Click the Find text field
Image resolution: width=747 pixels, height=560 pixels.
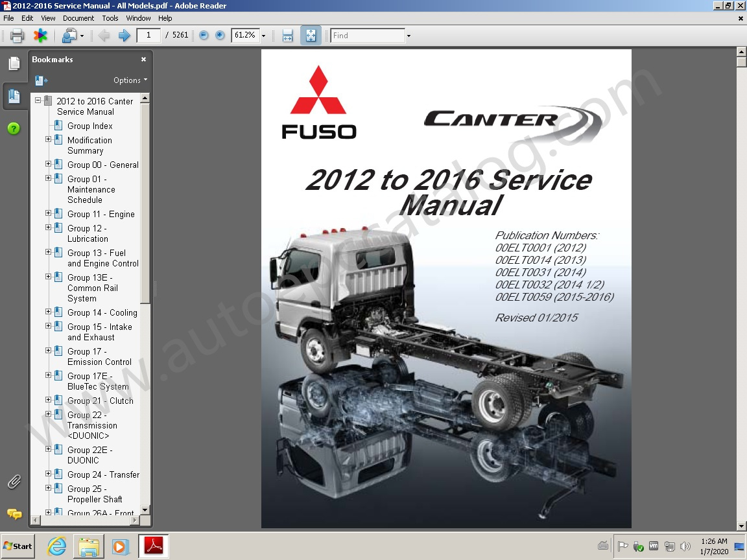pyautogui.click(x=368, y=35)
